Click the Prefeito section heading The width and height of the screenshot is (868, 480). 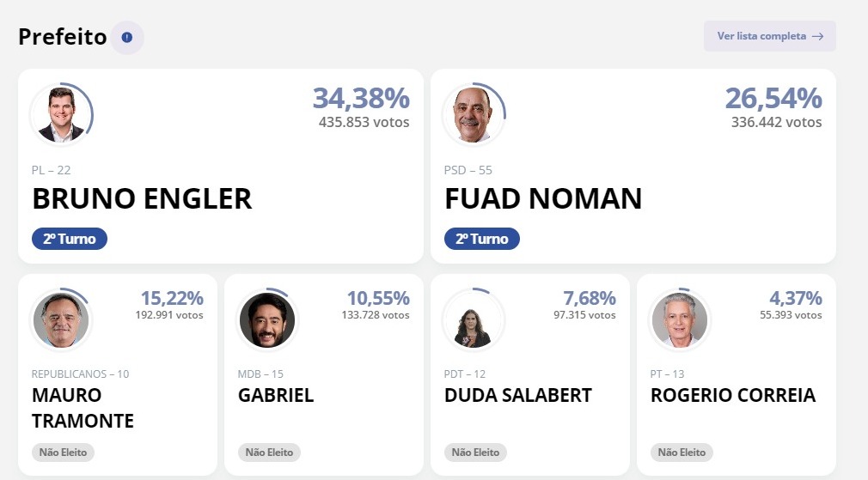click(x=63, y=37)
